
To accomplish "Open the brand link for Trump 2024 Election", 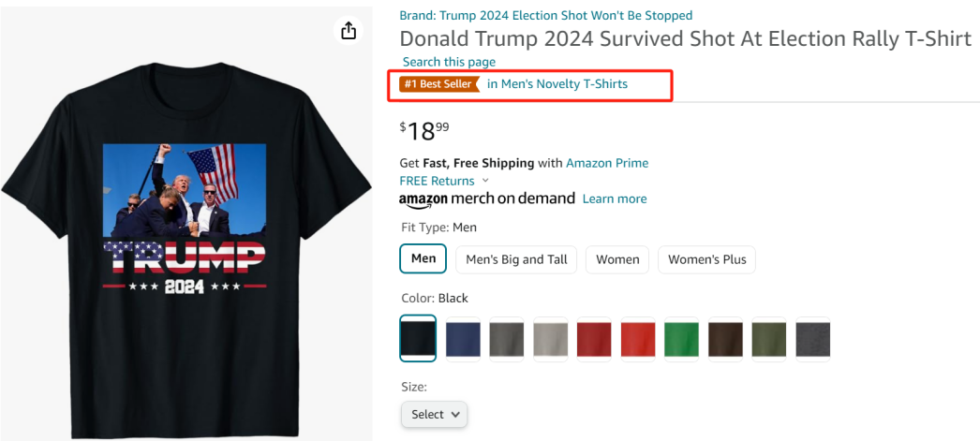I will click(546, 15).
